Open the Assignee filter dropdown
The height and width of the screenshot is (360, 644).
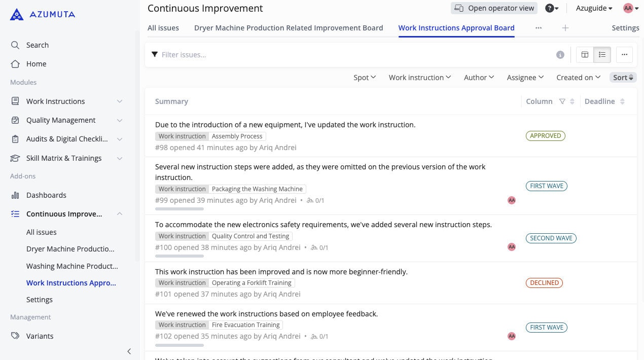[x=525, y=78]
